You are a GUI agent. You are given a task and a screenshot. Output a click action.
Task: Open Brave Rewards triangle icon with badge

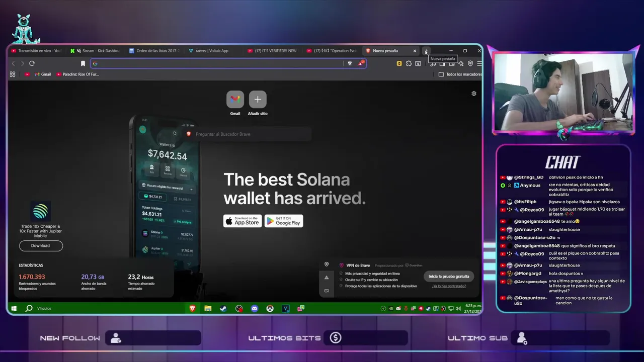[x=361, y=63]
